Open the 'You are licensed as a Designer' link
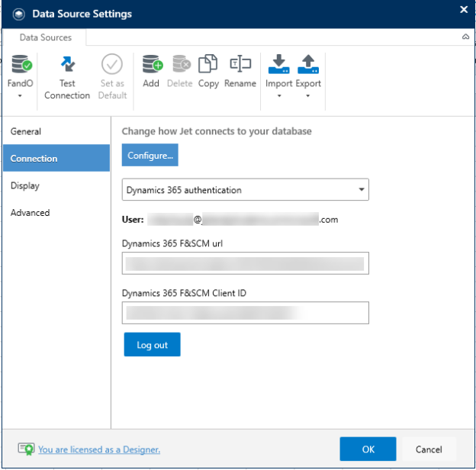Image resolution: width=476 pixels, height=470 pixels. [99, 449]
